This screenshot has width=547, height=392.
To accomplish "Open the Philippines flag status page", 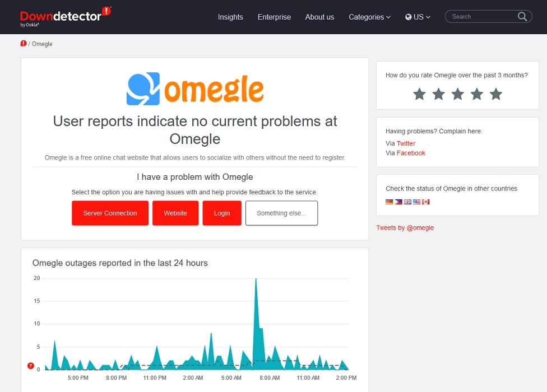I will (x=398, y=202).
